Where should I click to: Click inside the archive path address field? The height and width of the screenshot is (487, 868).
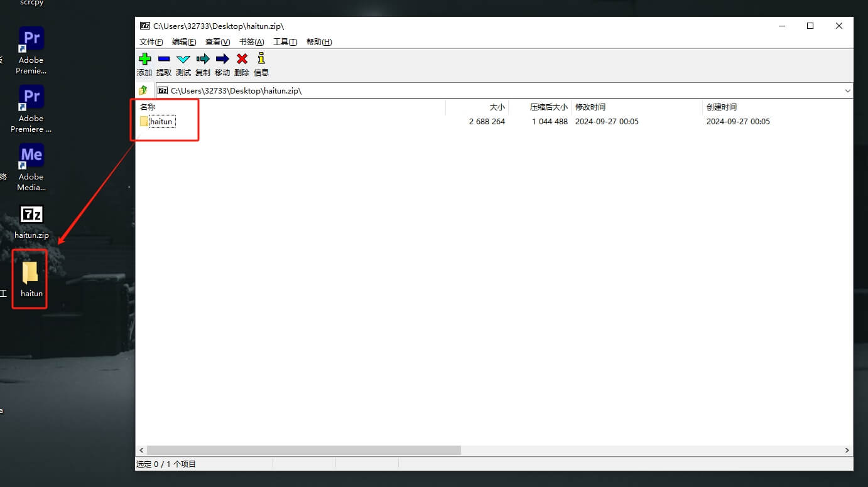[x=440, y=91]
